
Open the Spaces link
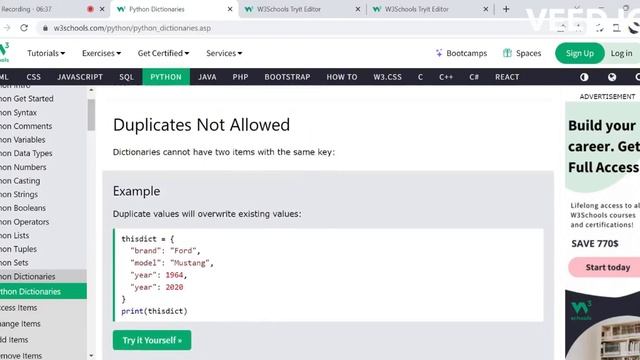tap(528, 53)
